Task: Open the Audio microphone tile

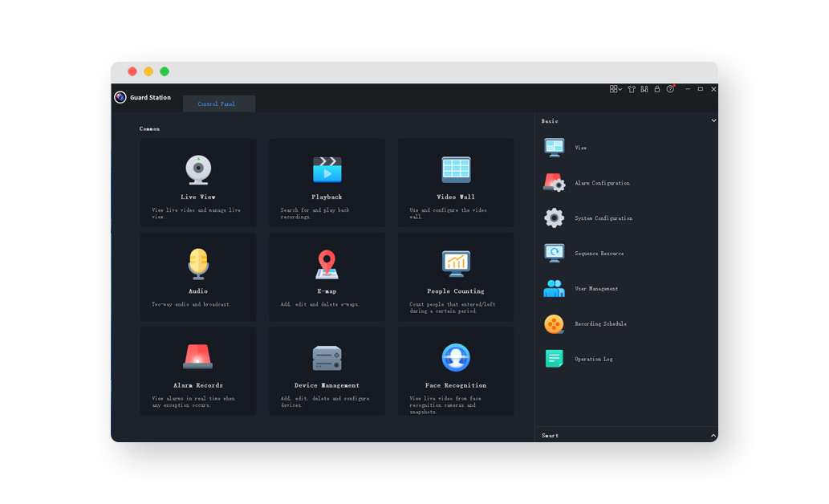Action: (197, 277)
